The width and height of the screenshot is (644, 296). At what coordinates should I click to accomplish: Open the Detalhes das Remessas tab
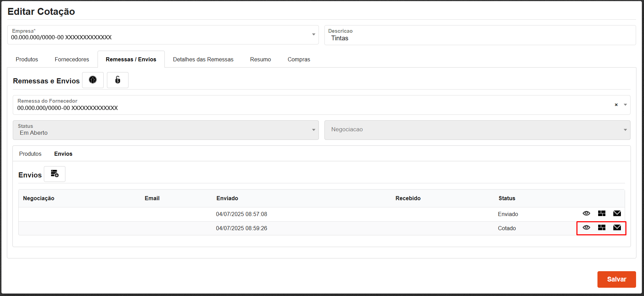[203, 59]
